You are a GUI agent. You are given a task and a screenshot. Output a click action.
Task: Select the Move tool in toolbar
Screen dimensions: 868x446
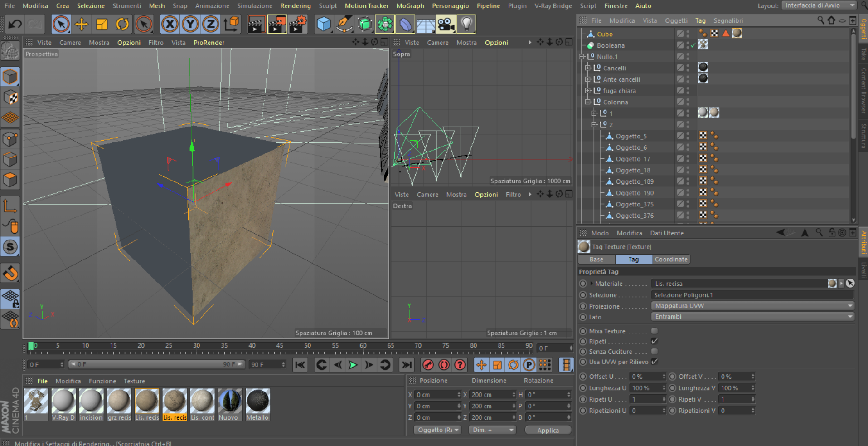click(82, 24)
